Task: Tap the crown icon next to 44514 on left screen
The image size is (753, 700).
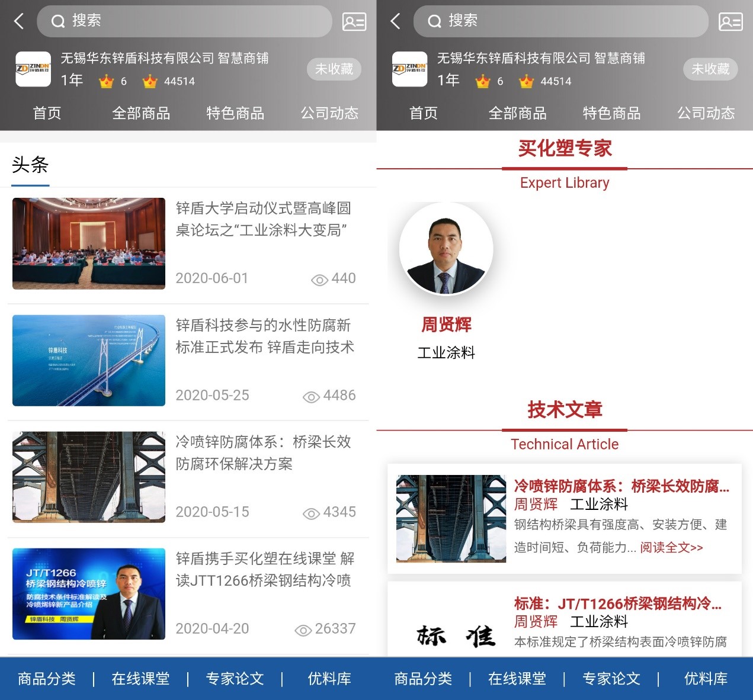Action: click(150, 81)
